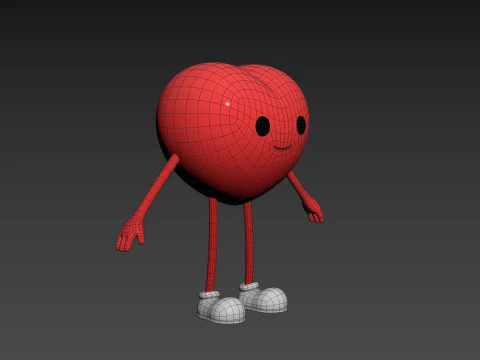Select the character's smiling mouth
The width and height of the screenshot is (480, 360).
tap(282, 147)
